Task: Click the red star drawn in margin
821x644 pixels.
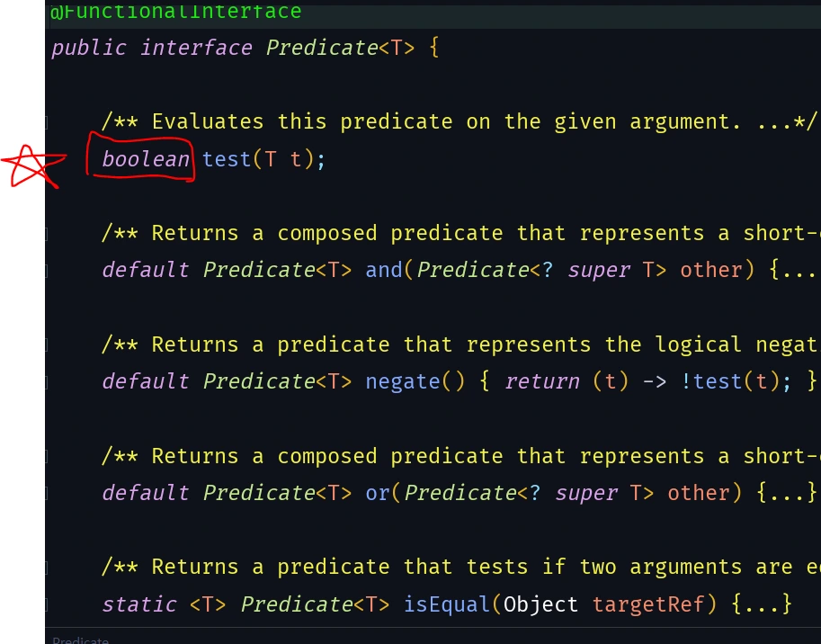Action: (x=33, y=166)
